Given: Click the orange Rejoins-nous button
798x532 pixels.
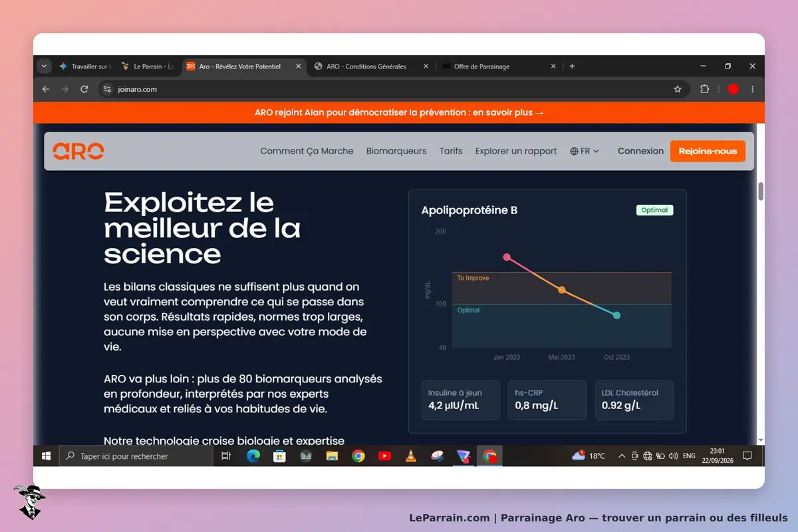Looking at the screenshot, I should click(708, 151).
